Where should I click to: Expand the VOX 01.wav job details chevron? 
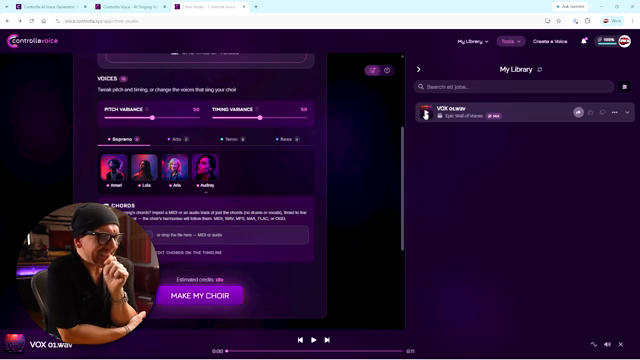point(627,112)
